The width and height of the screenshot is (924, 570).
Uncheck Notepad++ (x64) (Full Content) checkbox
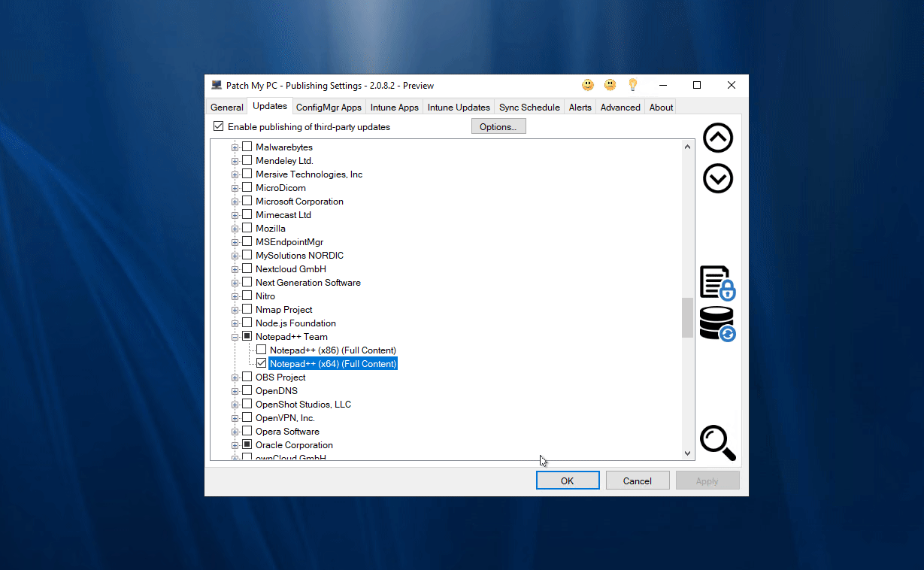coord(261,363)
